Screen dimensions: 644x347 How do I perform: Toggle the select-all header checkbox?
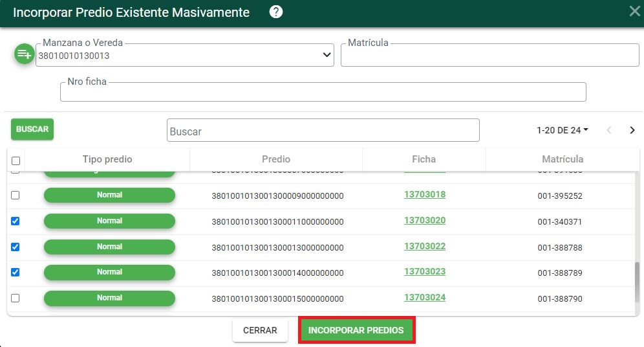(16, 161)
